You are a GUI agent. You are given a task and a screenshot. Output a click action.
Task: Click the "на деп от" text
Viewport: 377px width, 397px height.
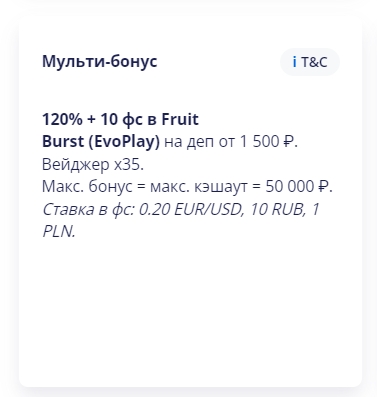(199, 142)
